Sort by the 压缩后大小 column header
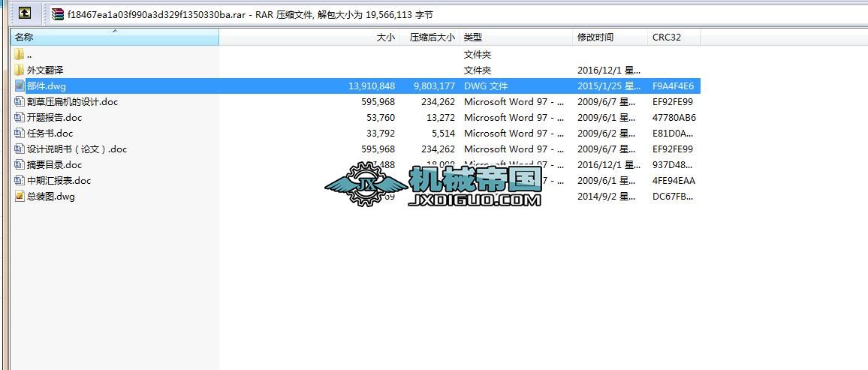 point(429,37)
